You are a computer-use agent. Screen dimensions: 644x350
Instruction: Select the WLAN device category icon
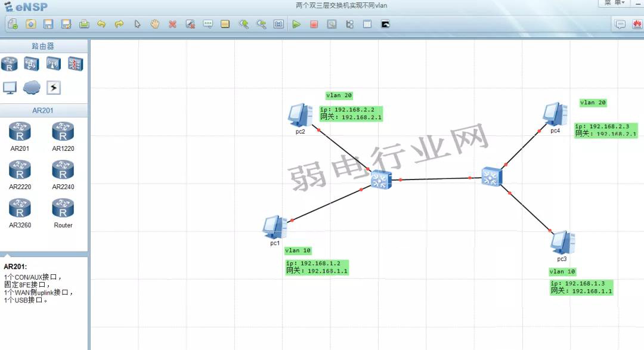tap(54, 64)
